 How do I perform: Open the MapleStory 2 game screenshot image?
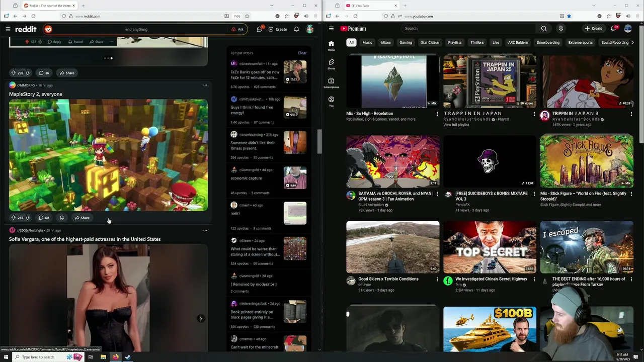108,155
